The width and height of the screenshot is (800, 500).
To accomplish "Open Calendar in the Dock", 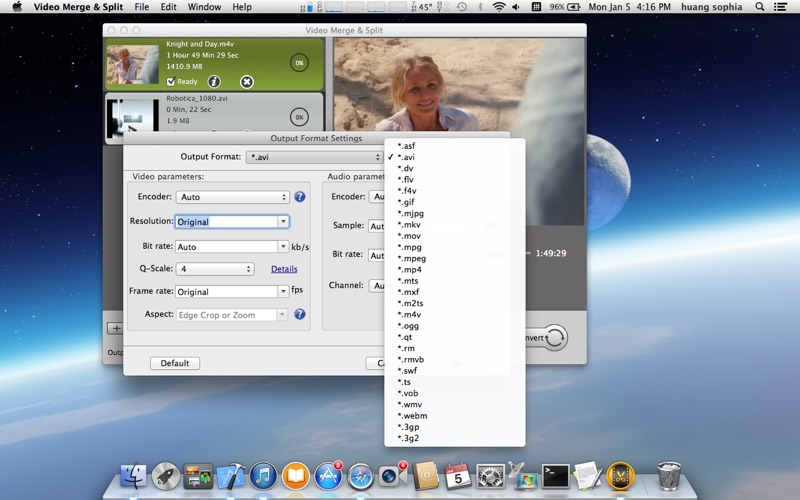I will 458,476.
